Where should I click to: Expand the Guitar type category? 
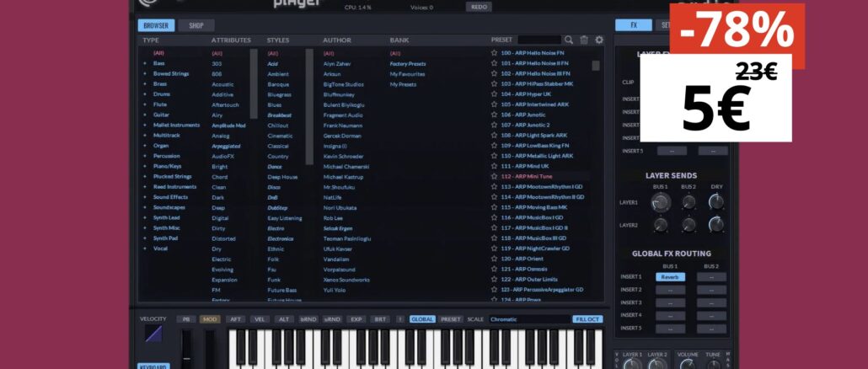(x=145, y=115)
